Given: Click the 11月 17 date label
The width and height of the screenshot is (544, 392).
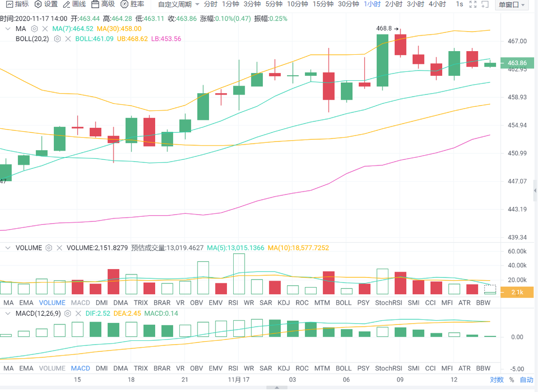Looking at the screenshot, I should coord(239,380).
